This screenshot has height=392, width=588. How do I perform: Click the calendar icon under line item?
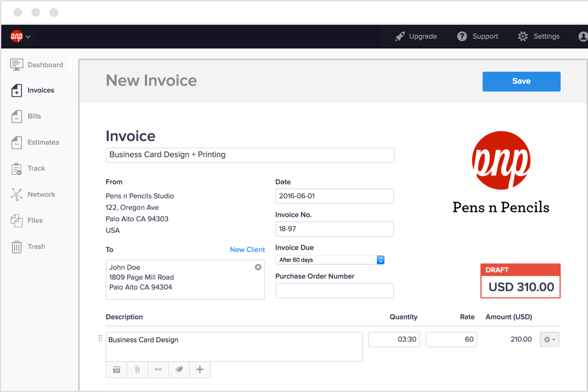click(x=117, y=369)
